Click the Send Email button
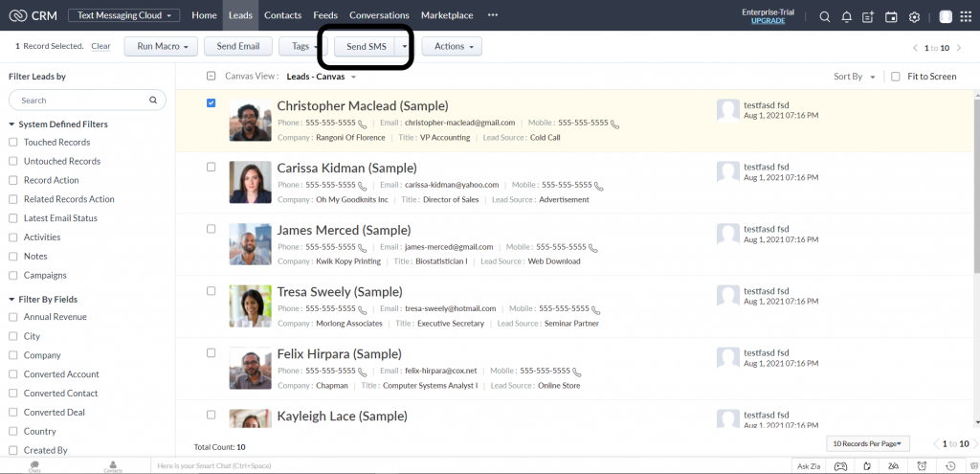 [238, 46]
